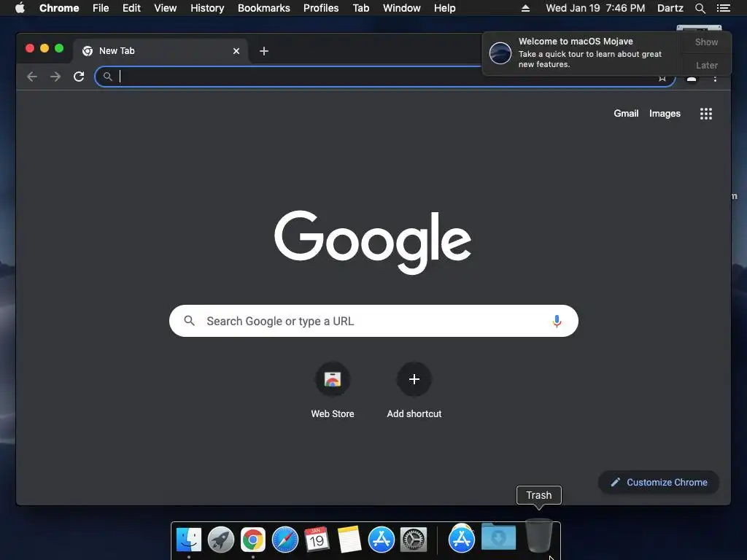747x560 pixels.
Task: Open Launchpad from the dock
Action: coord(220,540)
